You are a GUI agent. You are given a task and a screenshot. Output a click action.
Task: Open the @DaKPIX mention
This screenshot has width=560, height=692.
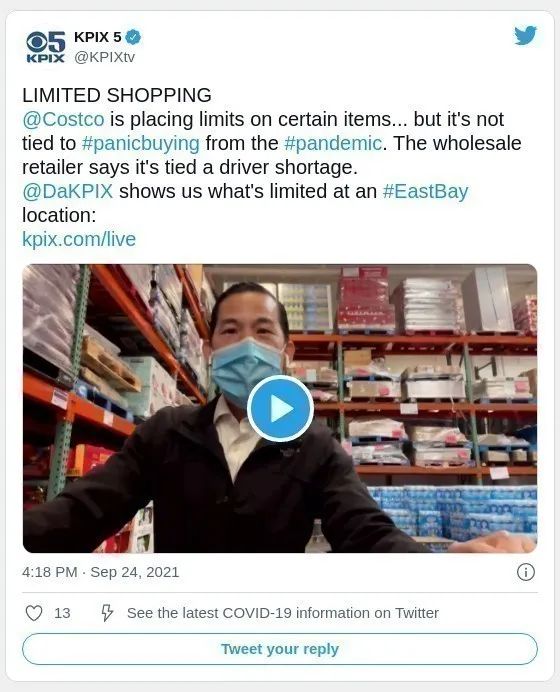[x=68, y=191]
